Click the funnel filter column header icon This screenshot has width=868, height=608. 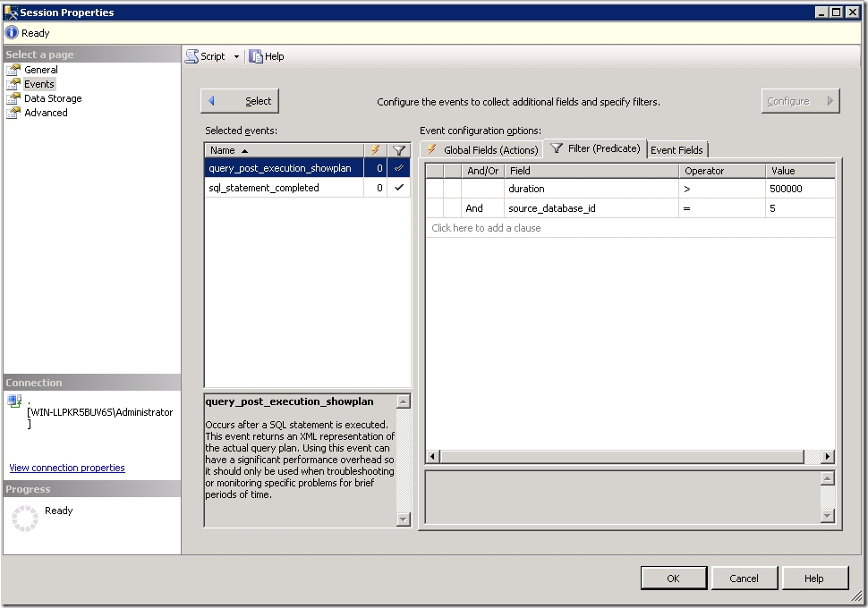pyautogui.click(x=398, y=150)
